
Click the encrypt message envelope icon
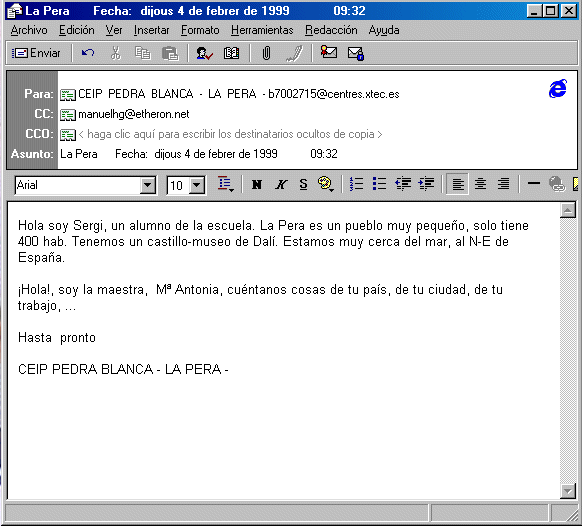coord(356,53)
